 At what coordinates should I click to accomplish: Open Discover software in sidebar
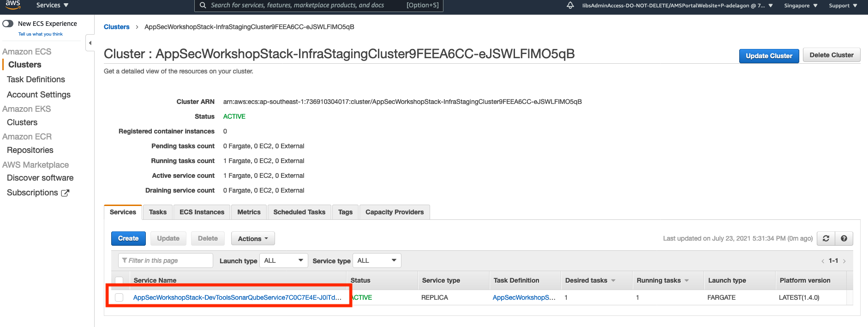pyautogui.click(x=40, y=178)
